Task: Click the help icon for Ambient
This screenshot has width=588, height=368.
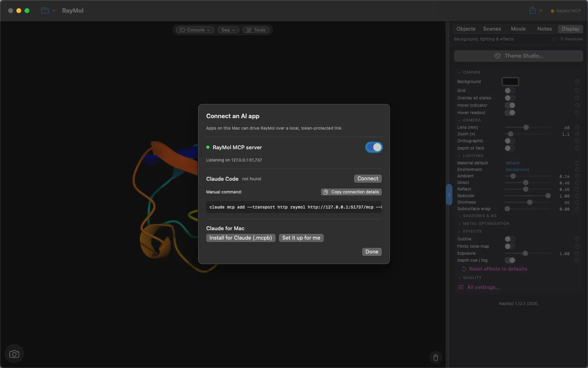Action: click(x=577, y=176)
